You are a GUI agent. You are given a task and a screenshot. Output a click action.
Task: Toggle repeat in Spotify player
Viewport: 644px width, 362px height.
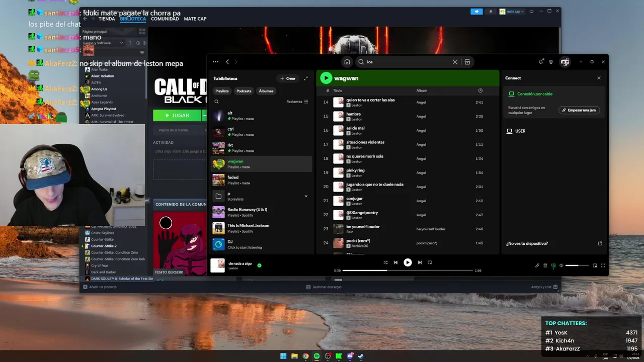coord(430,262)
